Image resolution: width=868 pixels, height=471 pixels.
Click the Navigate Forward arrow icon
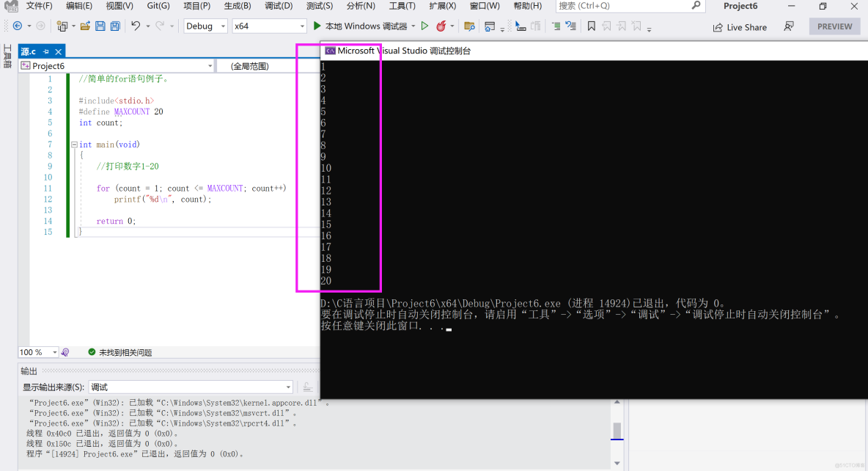(40, 26)
